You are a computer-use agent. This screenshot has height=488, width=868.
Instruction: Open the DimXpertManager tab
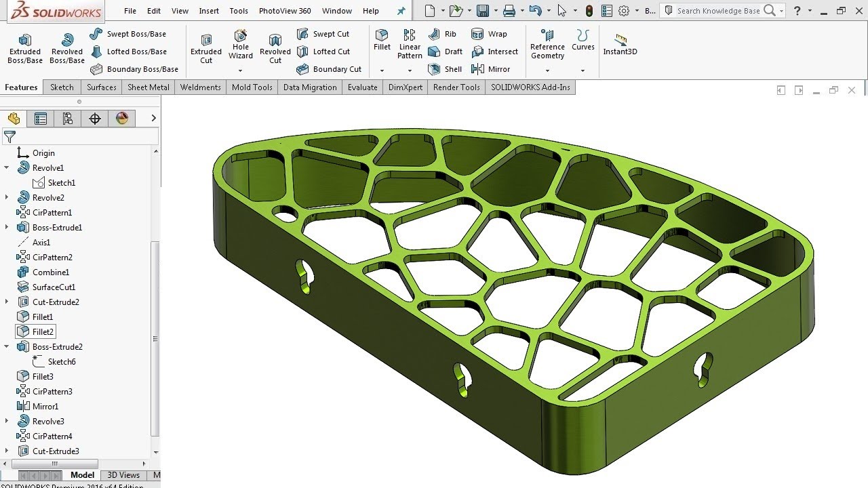click(x=95, y=119)
